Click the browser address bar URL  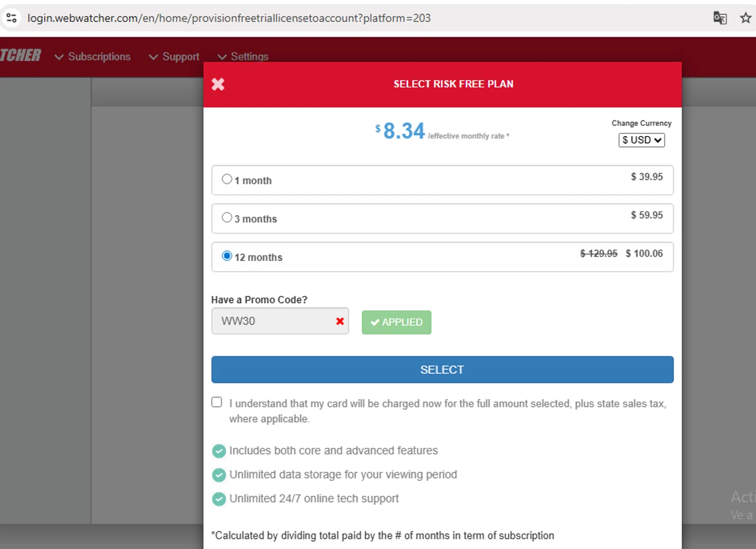coord(229,18)
